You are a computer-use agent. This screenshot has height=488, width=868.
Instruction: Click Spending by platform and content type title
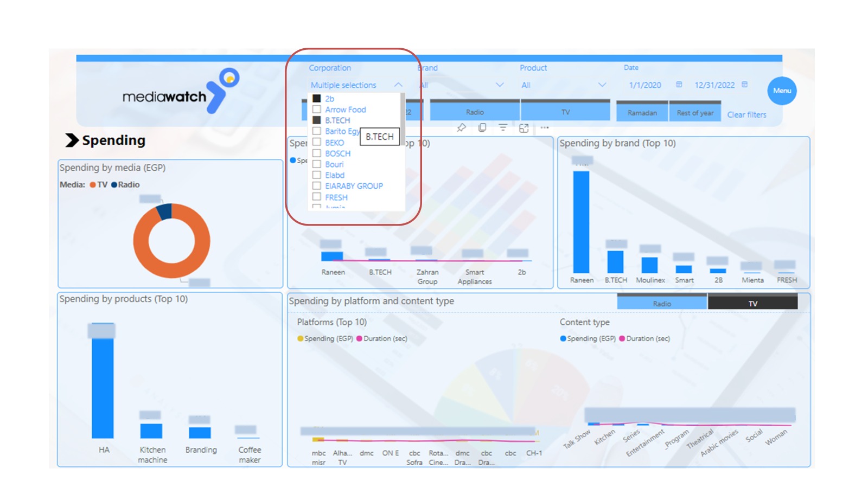[x=371, y=301]
